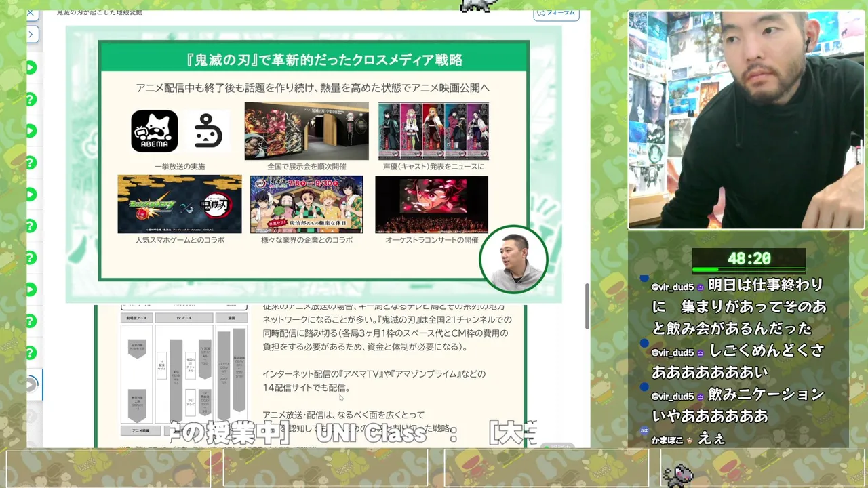Click the subtitle line starting アニメ配信中も終了後も
The image size is (868, 488).
coord(313,88)
